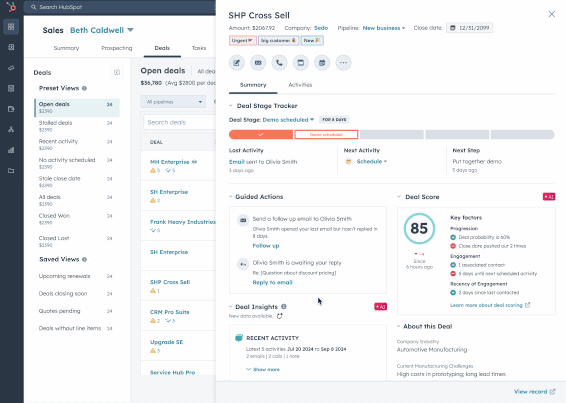566x403 pixels.
Task: Collapse the Deal Score section
Action: (399, 197)
